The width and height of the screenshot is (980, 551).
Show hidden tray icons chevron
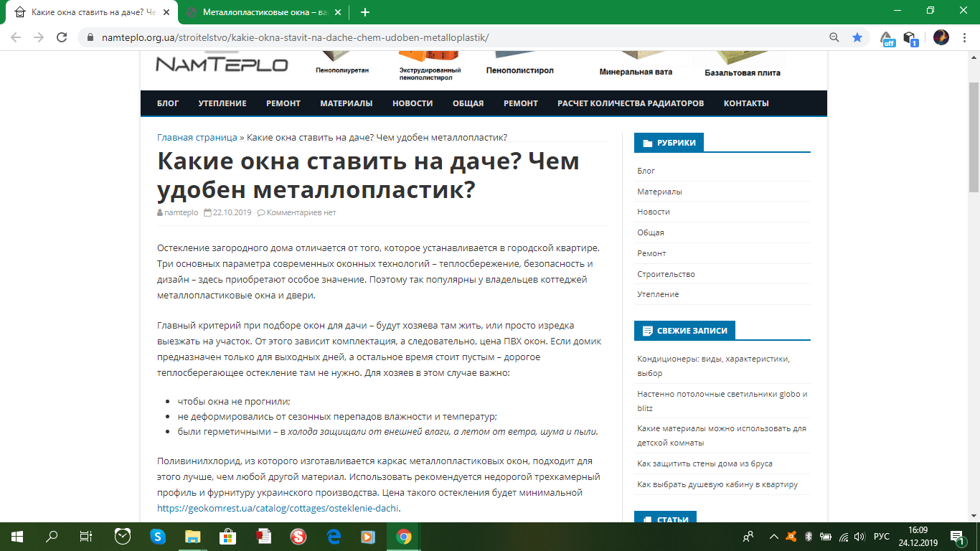[x=773, y=536]
